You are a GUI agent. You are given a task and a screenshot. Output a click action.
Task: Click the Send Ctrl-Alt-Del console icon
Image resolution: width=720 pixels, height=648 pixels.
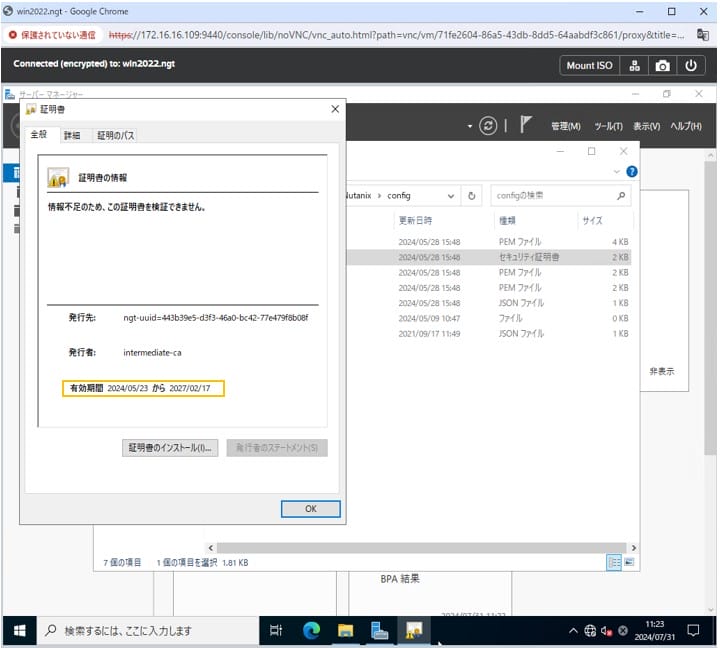coord(634,65)
